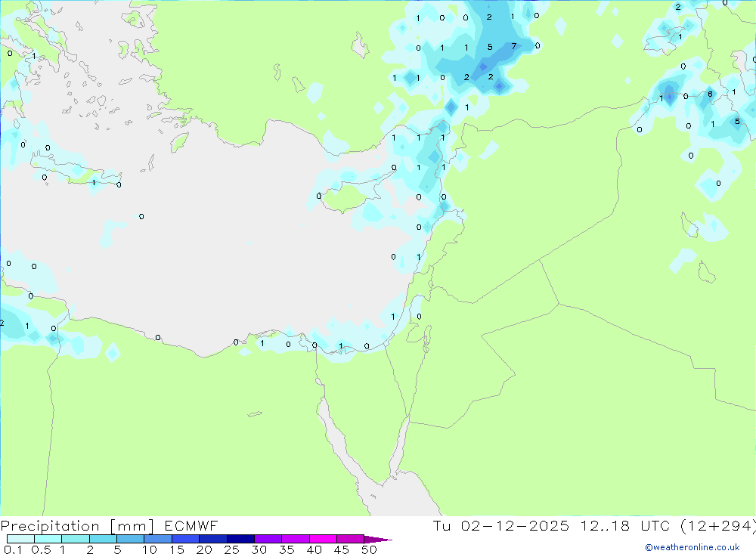Click the 40 legend scale label
The height and width of the screenshot is (554, 756).
point(314,549)
